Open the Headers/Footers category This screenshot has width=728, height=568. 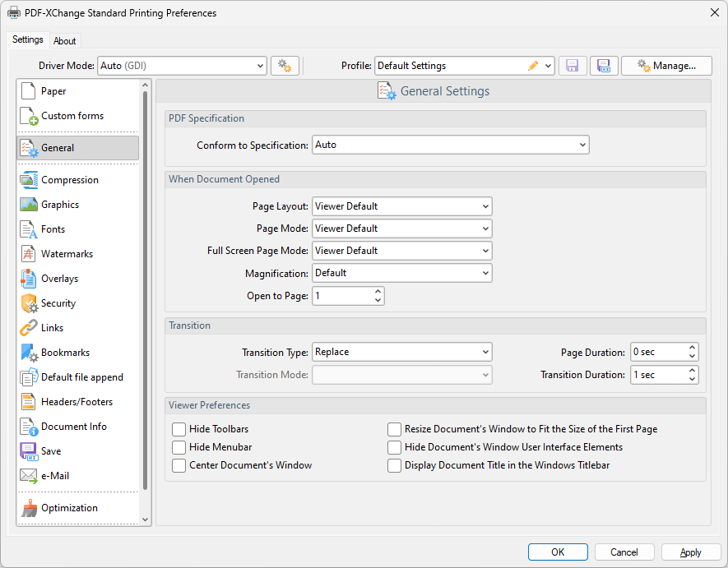[77, 402]
